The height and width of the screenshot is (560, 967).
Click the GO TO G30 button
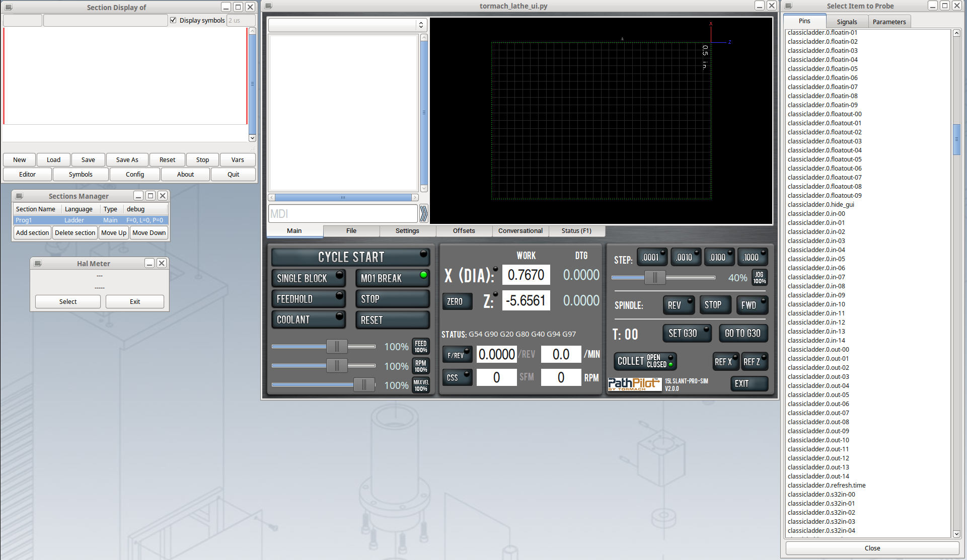742,333
